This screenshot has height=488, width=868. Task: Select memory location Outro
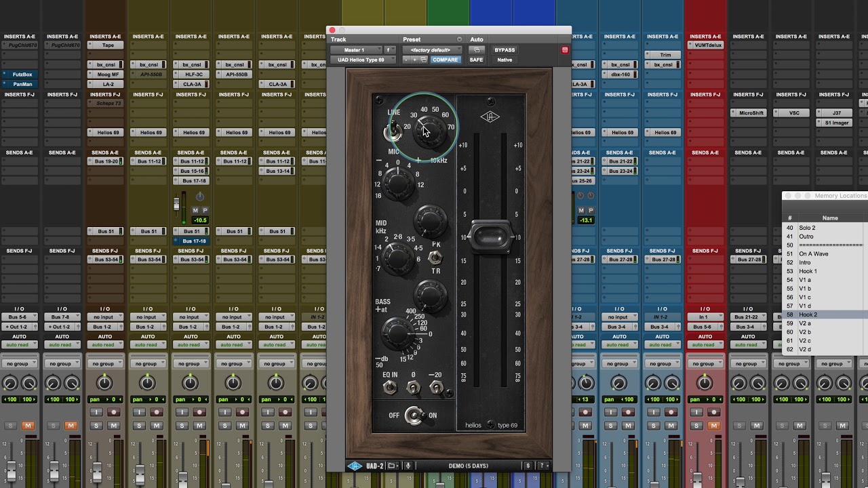(x=806, y=237)
